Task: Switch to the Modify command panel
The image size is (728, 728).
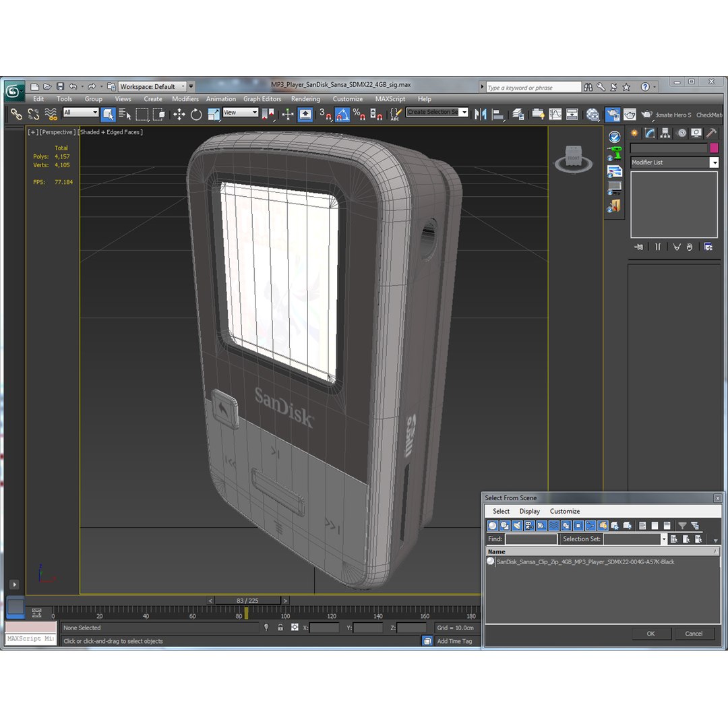Action: 650,133
